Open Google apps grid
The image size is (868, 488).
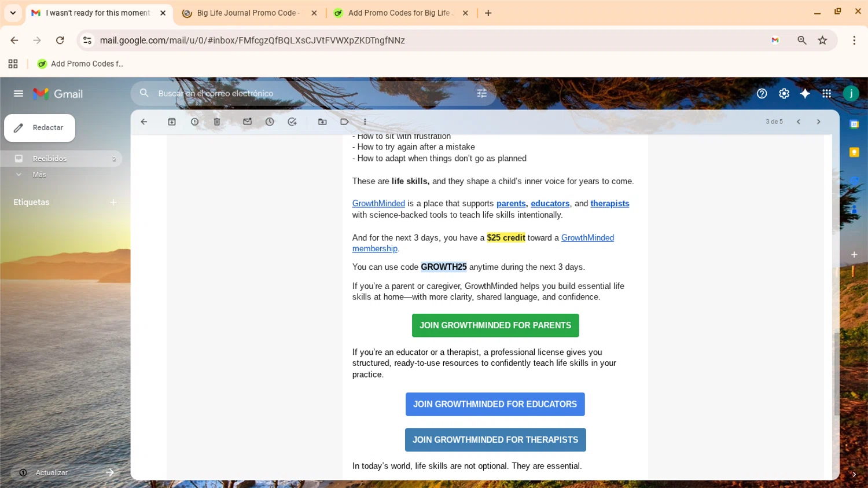click(826, 93)
